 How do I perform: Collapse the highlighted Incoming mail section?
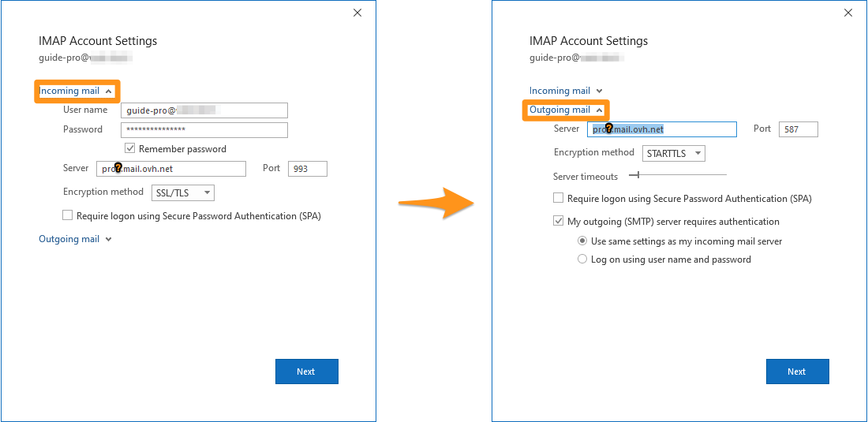click(76, 91)
